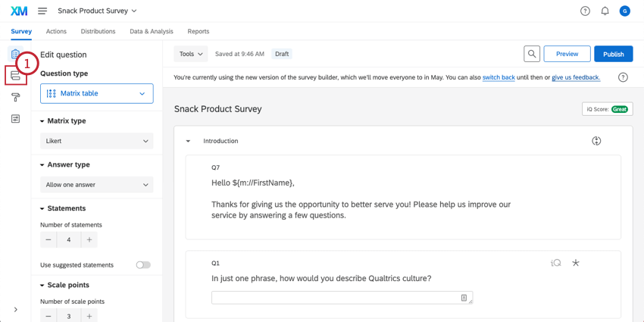The width and height of the screenshot is (644, 322).
Task: Increase the number of statements
Action: pyautogui.click(x=89, y=240)
